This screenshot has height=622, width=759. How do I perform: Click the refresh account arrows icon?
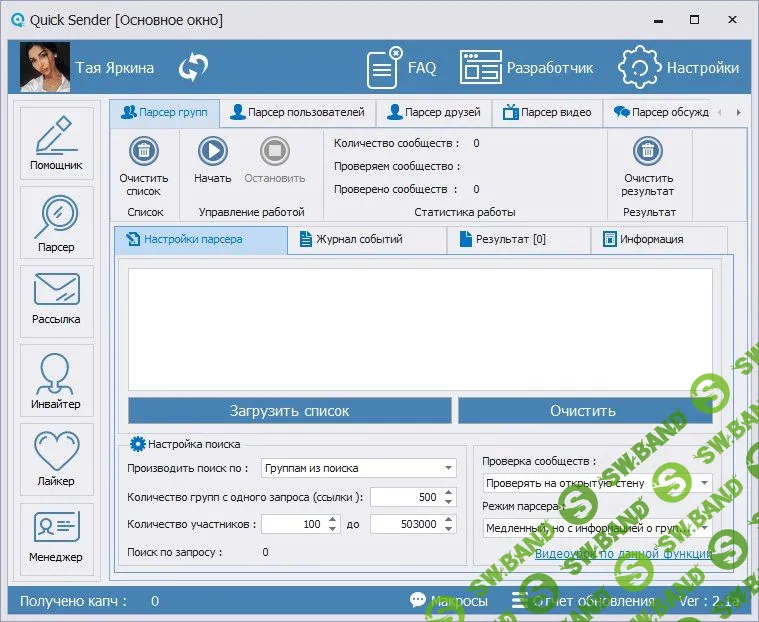pyautogui.click(x=193, y=67)
